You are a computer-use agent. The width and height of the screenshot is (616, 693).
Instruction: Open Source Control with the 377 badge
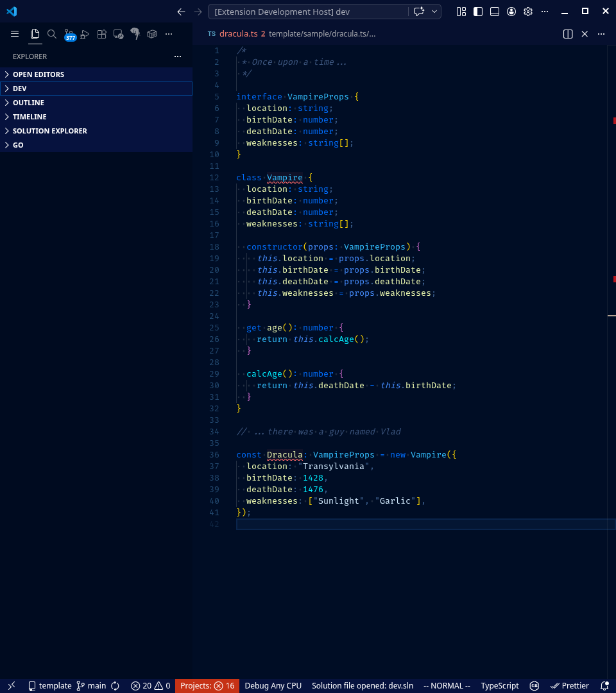(x=69, y=35)
